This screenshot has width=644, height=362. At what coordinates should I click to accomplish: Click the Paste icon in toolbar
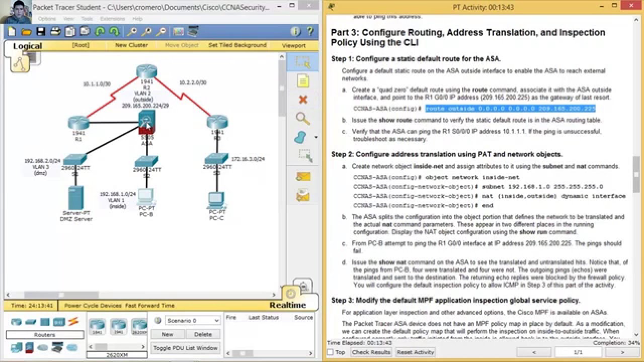click(85, 32)
